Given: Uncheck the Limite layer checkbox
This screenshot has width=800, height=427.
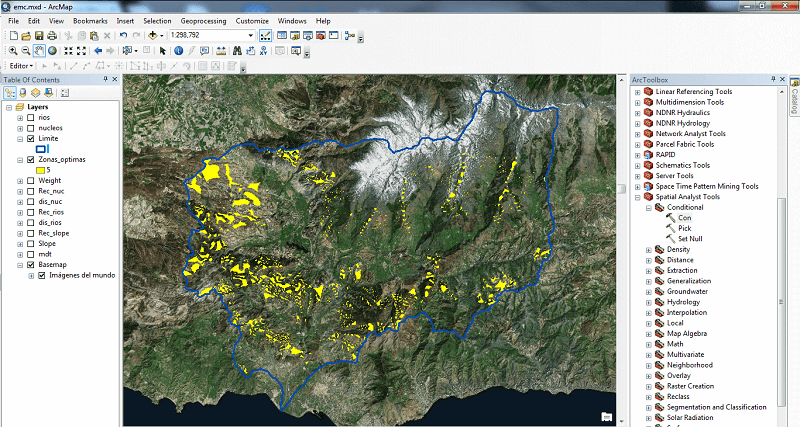Looking at the screenshot, I should [30, 138].
